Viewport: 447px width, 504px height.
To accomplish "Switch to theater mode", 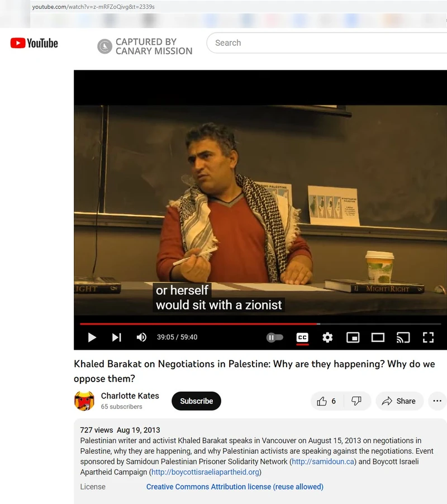I will (378, 337).
